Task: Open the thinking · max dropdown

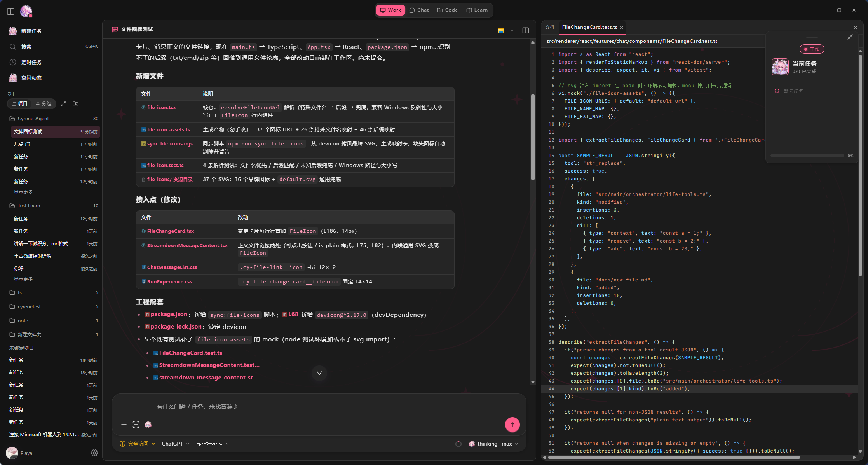Action: coord(493,444)
